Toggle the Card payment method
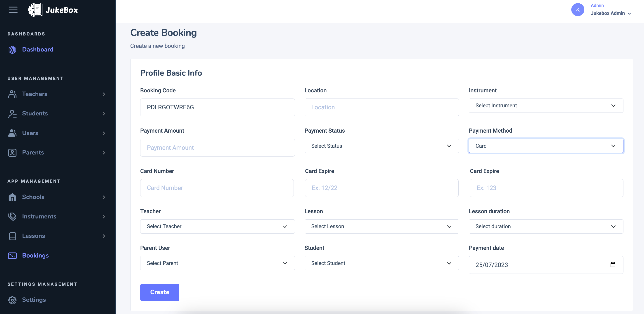The image size is (644, 314). [x=546, y=145]
